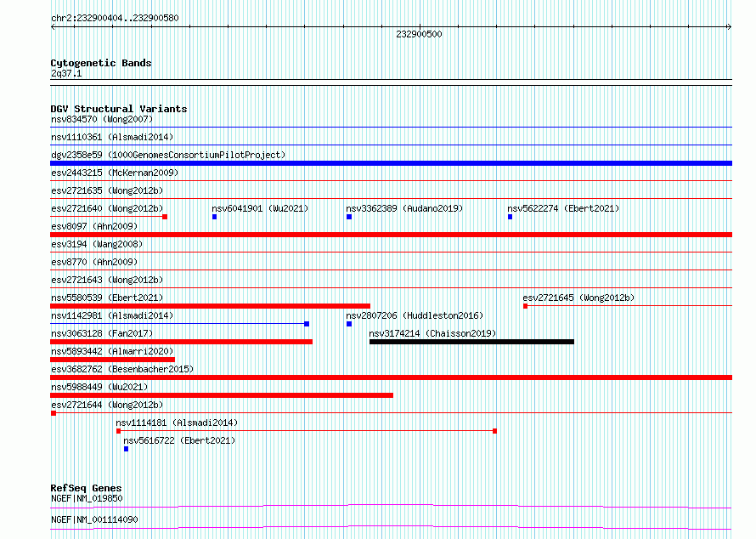Click the thick red esv3682762 bar

tap(391, 377)
